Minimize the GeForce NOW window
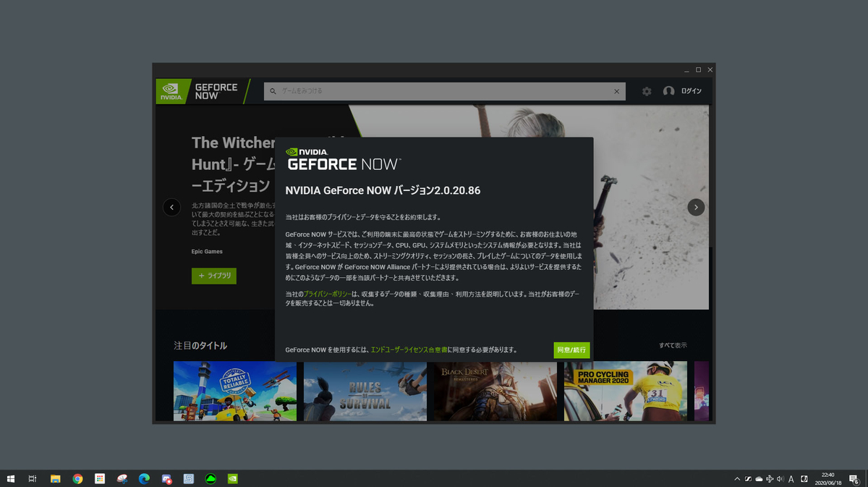This screenshot has width=868, height=487. [686, 69]
